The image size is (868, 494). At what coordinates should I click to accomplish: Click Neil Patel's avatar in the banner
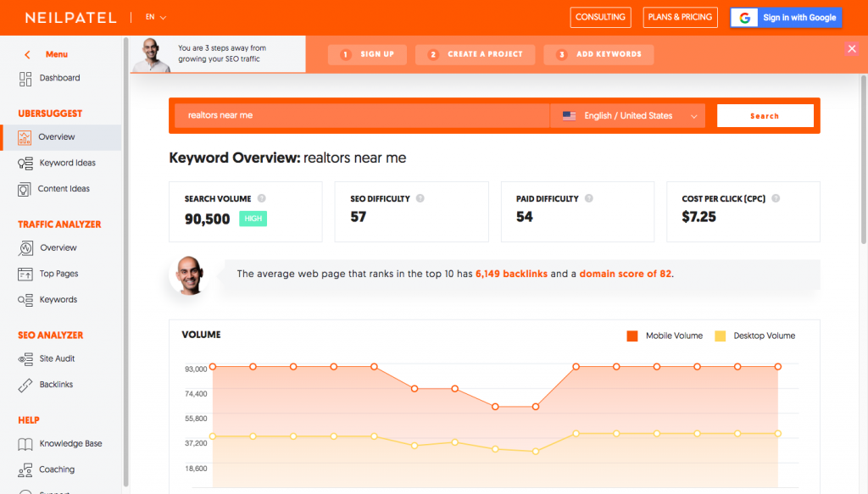pyautogui.click(x=152, y=55)
